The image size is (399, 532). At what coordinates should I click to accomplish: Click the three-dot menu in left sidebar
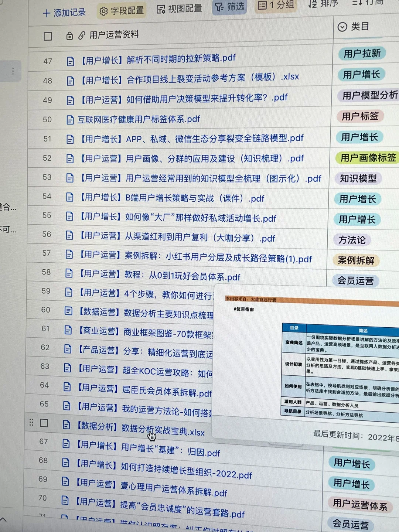click(x=13, y=71)
